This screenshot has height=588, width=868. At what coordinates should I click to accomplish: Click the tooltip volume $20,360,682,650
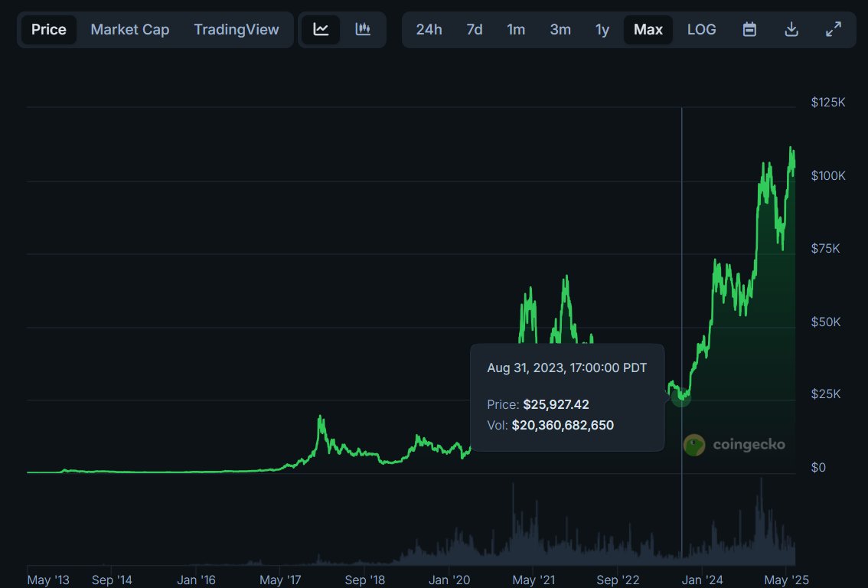563,425
